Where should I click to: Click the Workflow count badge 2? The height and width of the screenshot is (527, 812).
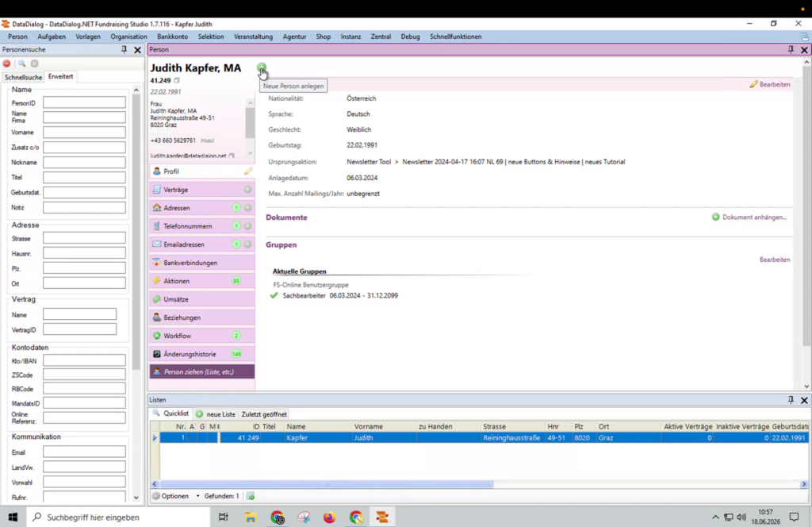(x=236, y=336)
